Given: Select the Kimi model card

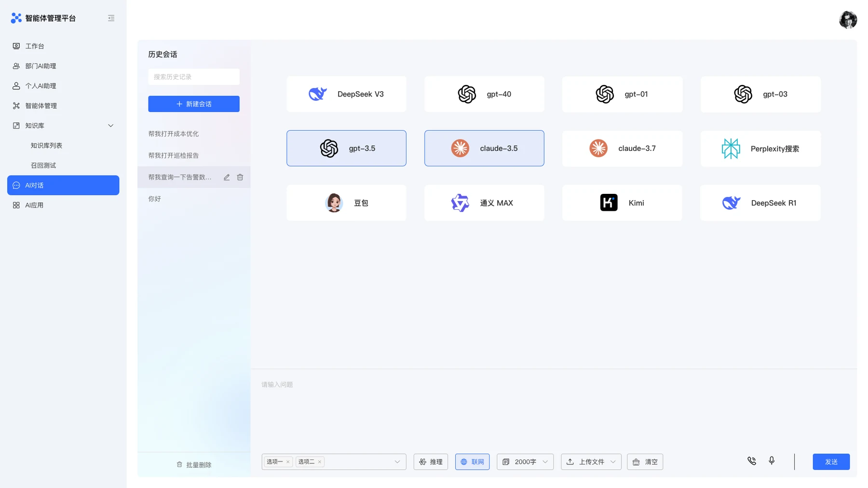Looking at the screenshot, I should coord(622,203).
